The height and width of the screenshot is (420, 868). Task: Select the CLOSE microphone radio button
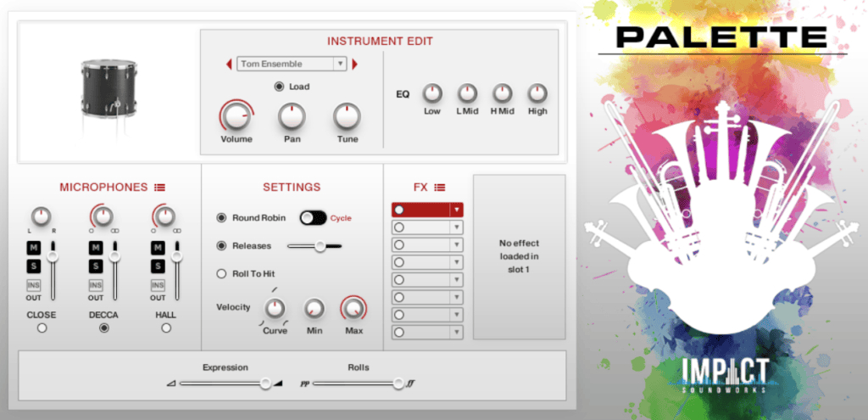[41, 328]
